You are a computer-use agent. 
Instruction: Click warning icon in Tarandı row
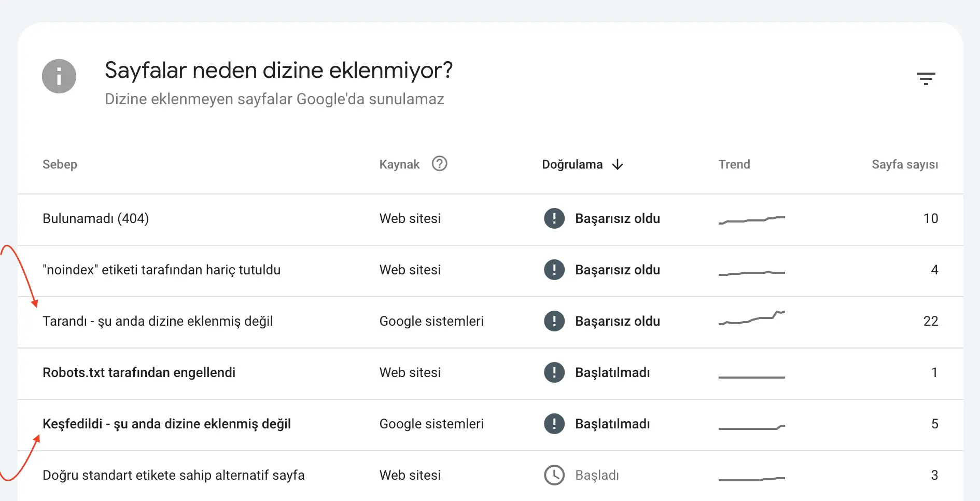(x=554, y=321)
